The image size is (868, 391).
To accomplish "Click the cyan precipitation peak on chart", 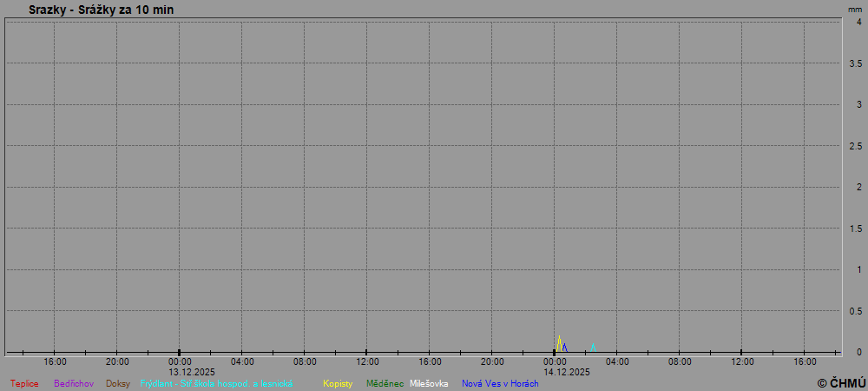I will (x=593, y=346).
